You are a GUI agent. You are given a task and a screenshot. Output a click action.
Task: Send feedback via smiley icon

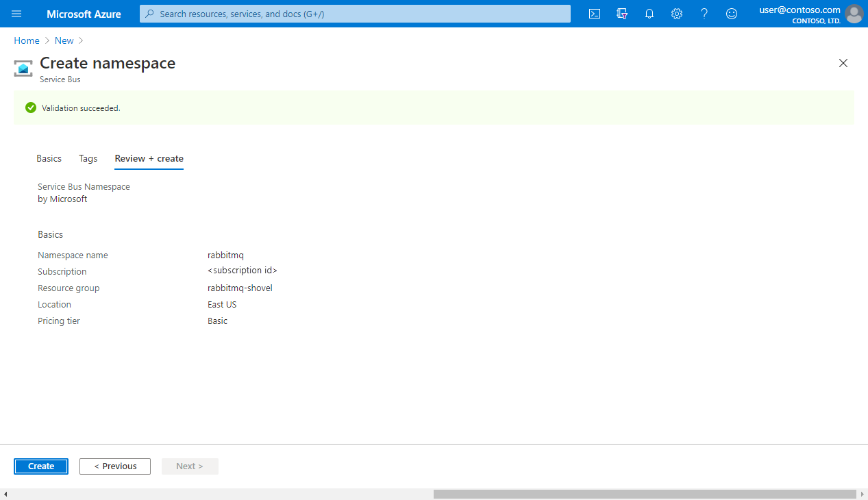(x=731, y=14)
